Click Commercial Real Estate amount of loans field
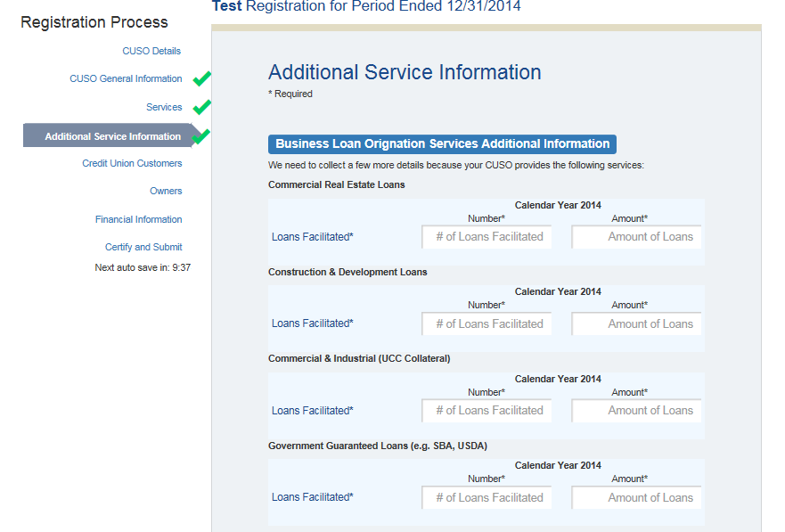This screenshot has height=532, width=785. pyautogui.click(x=636, y=237)
